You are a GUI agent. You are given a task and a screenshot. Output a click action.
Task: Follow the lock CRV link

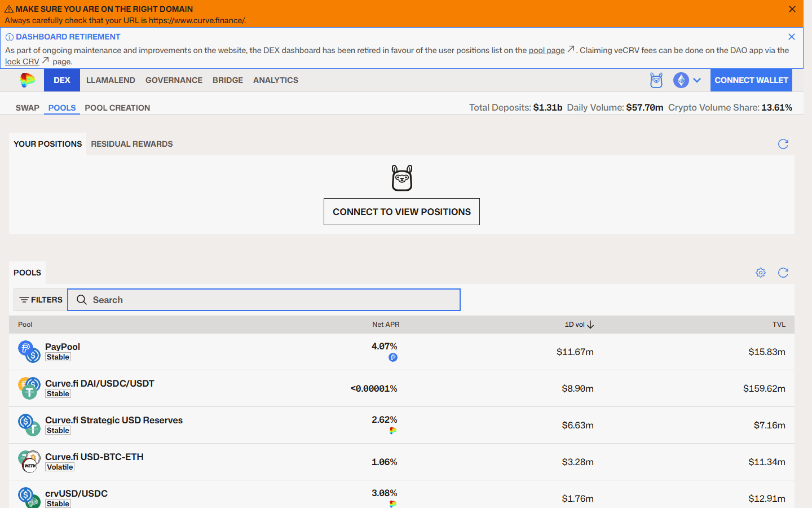[x=22, y=62]
